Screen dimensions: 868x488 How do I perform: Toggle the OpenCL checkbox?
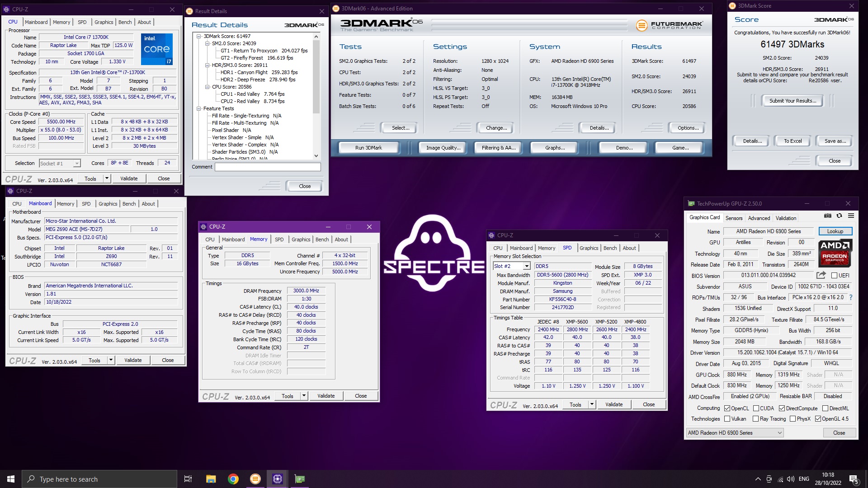(x=727, y=408)
